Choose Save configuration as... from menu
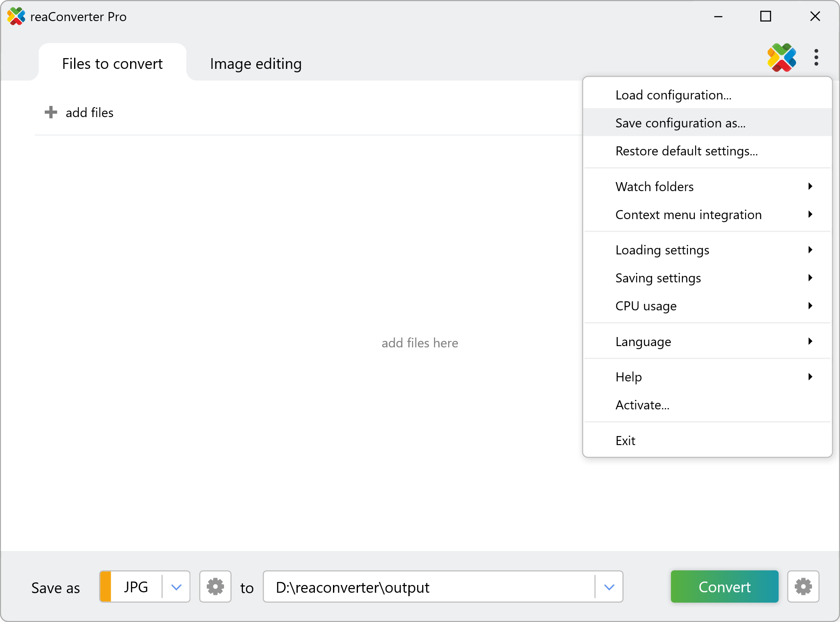840x622 pixels. [x=680, y=123]
